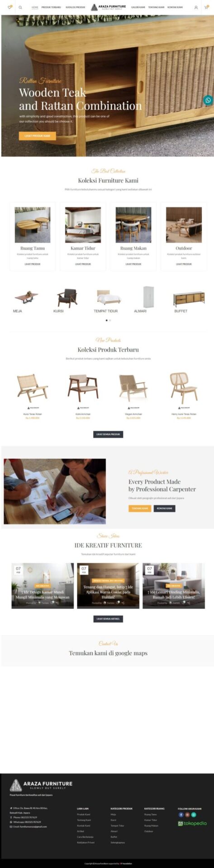Open the user account icon
This screenshot has width=214, height=868.
[196, 7]
